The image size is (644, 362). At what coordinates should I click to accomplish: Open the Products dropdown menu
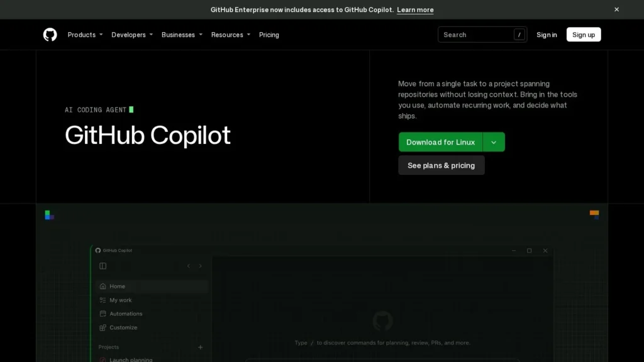click(x=85, y=35)
